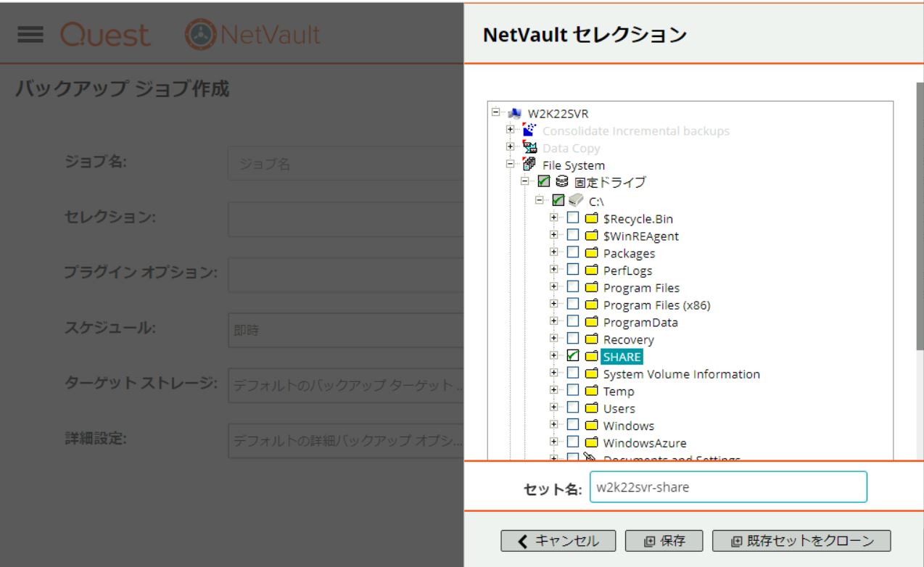Image resolution: width=924 pixels, height=567 pixels.
Task: Open the セレクション dropdown field
Action: point(346,220)
